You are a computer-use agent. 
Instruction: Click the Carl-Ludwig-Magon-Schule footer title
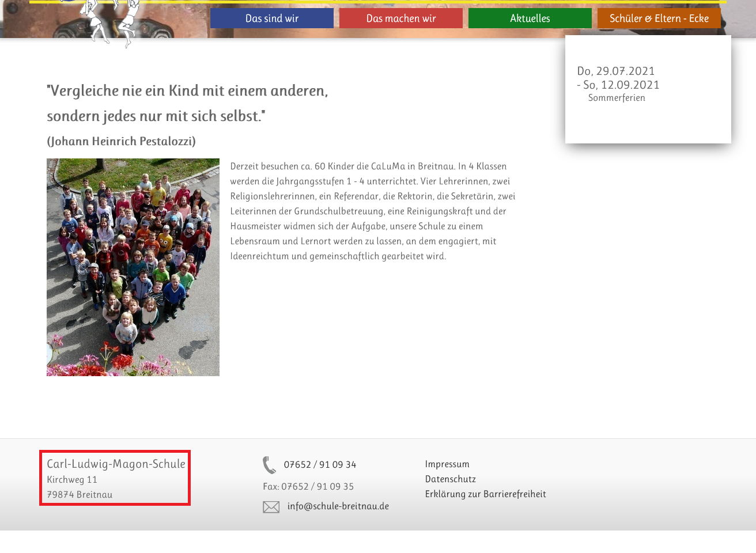pyautogui.click(x=116, y=464)
